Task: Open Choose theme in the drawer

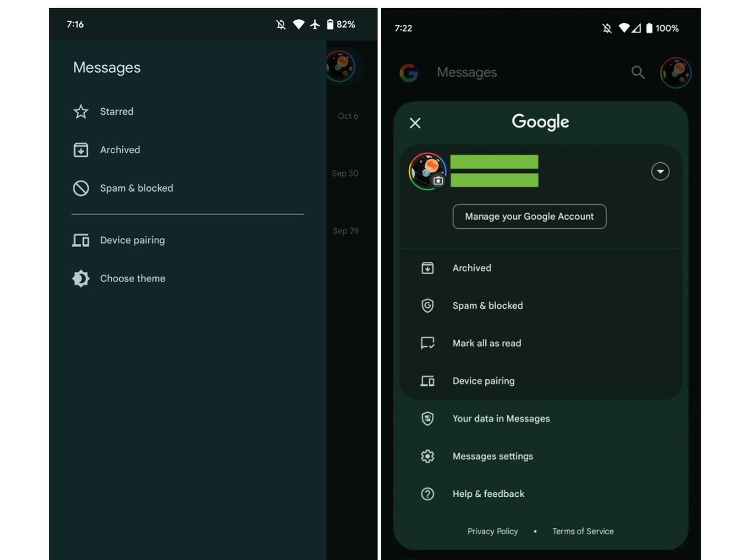Action: pos(133,279)
